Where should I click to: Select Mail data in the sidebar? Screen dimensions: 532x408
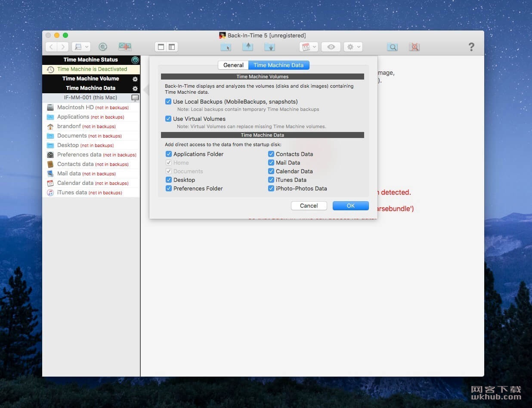(91, 174)
